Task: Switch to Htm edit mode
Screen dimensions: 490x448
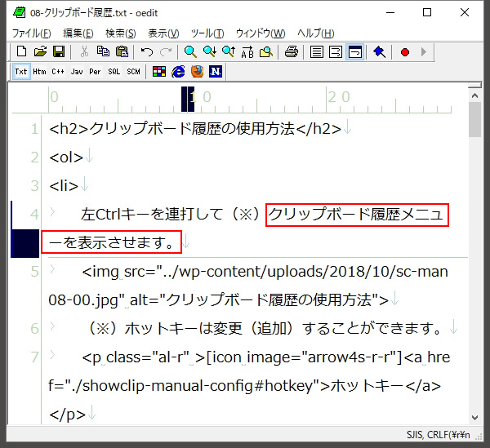Action: [40, 72]
